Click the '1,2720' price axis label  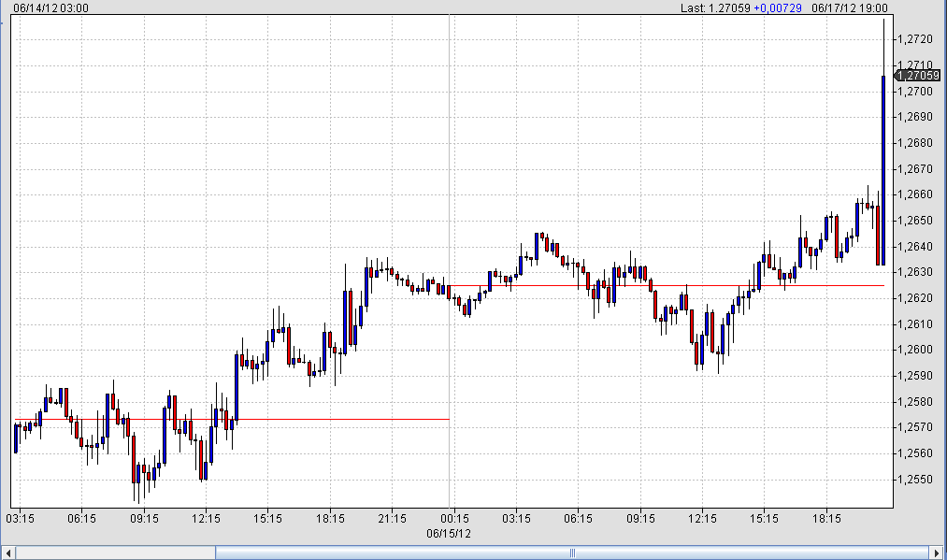point(915,39)
